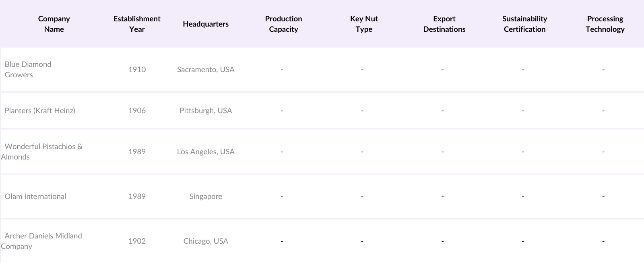Click the Chicago, USA headquarters cell
Screen dimensions: 644x263
pyautogui.click(x=206, y=241)
